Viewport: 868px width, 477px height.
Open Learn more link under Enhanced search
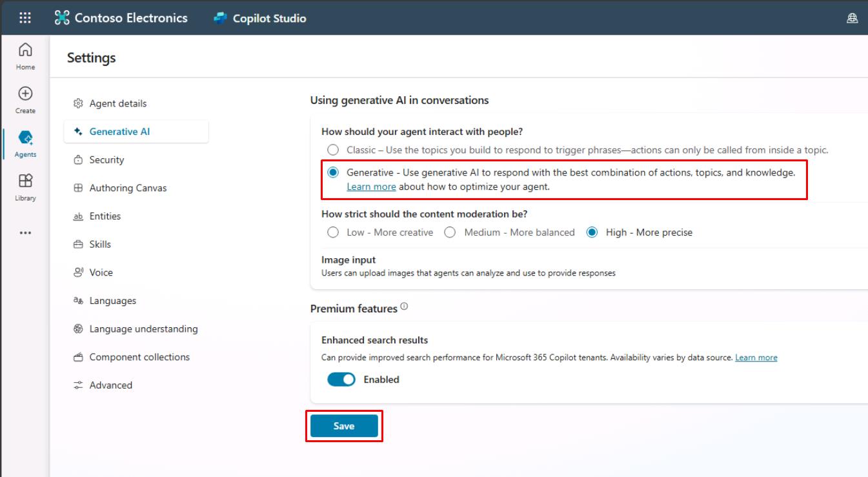click(756, 358)
